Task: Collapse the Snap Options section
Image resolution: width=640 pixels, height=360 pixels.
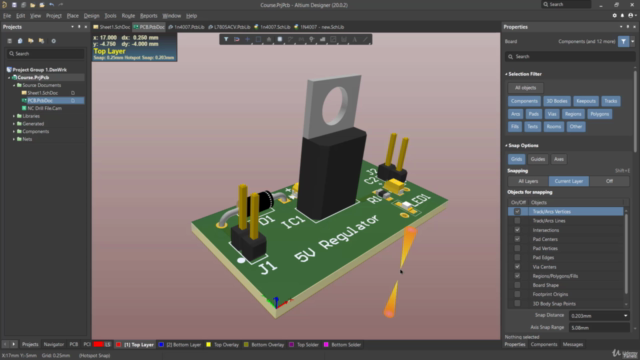Action: click(x=507, y=146)
